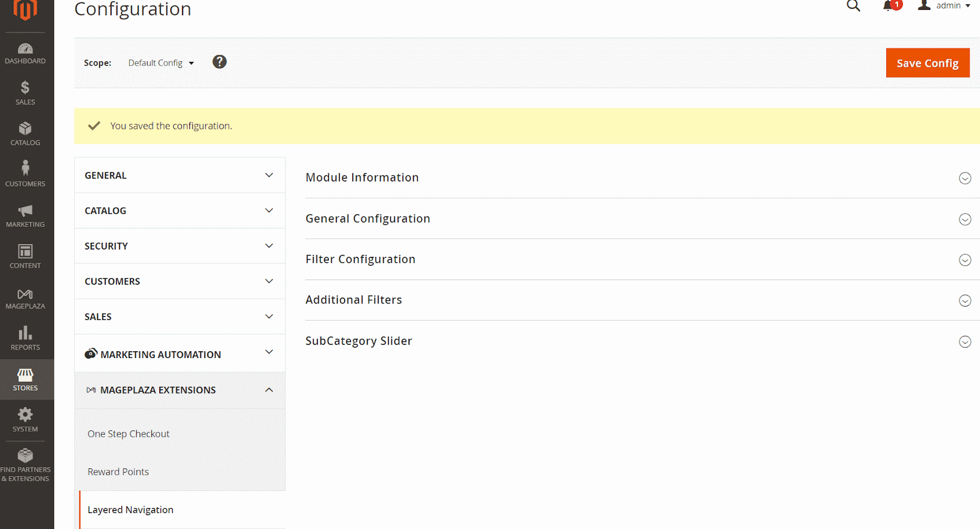Select Reward Points in Mageplaza Extensions
The width and height of the screenshot is (980, 529).
coord(118,472)
